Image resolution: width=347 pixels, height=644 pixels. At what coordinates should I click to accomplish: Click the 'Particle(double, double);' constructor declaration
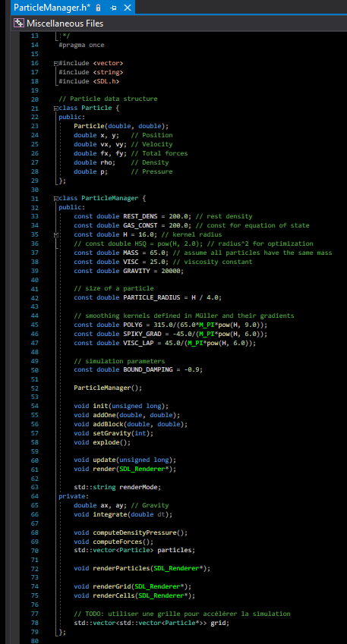(x=121, y=126)
